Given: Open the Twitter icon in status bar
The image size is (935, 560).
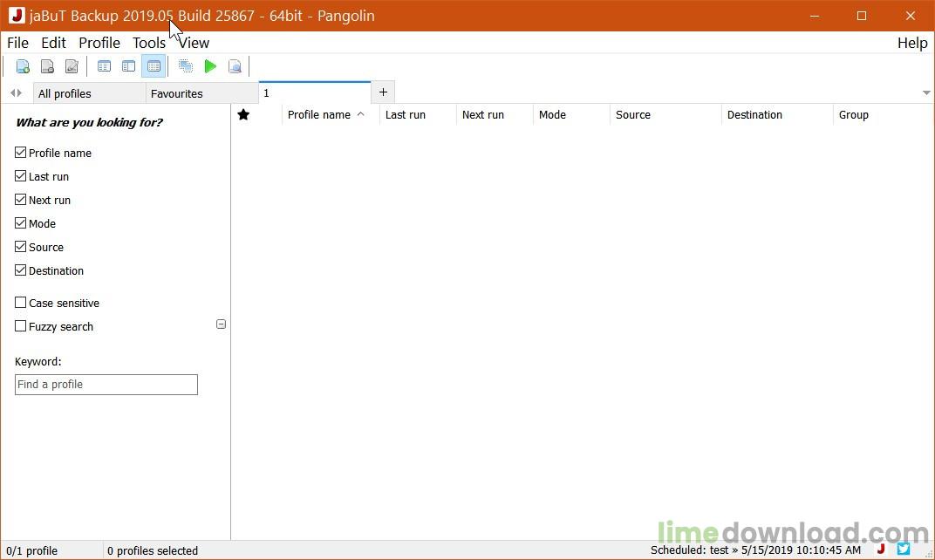Looking at the screenshot, I should [904, 550].
